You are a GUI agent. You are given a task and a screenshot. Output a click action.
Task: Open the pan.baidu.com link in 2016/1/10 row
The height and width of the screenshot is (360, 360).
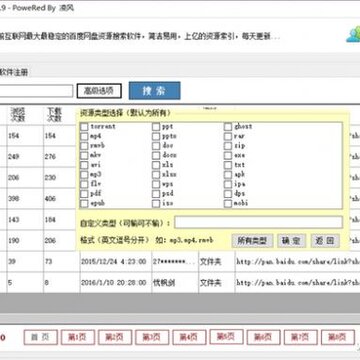[298, 283]
